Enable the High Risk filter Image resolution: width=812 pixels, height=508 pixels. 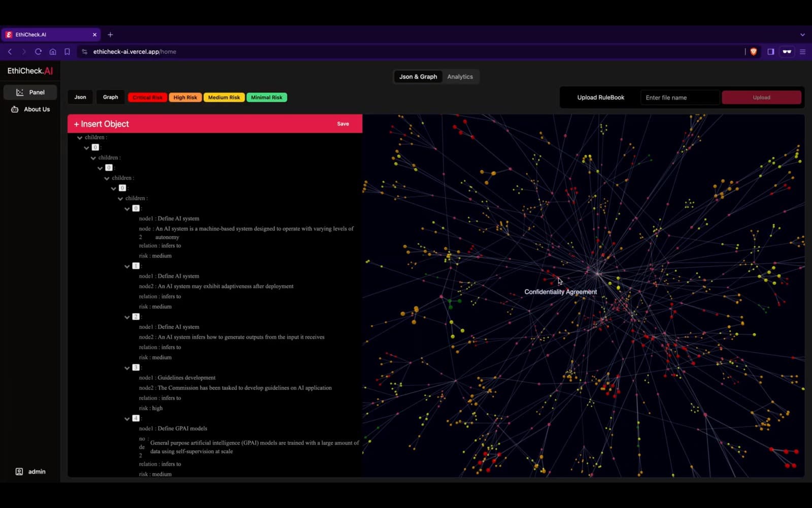click(x=185, y=97)
